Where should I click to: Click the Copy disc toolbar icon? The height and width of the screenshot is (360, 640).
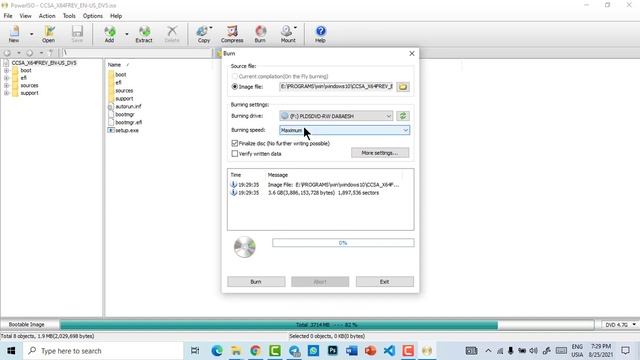click(x=204, y=34)
